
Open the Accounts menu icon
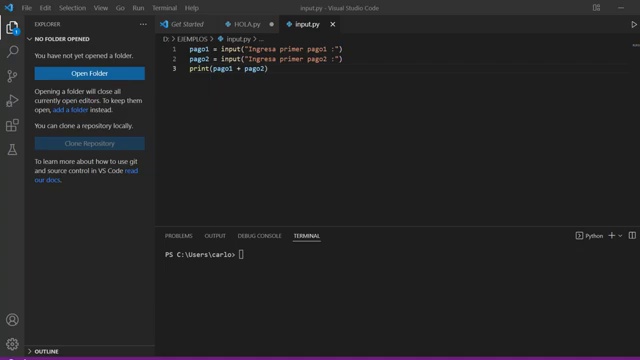point(12,320)
